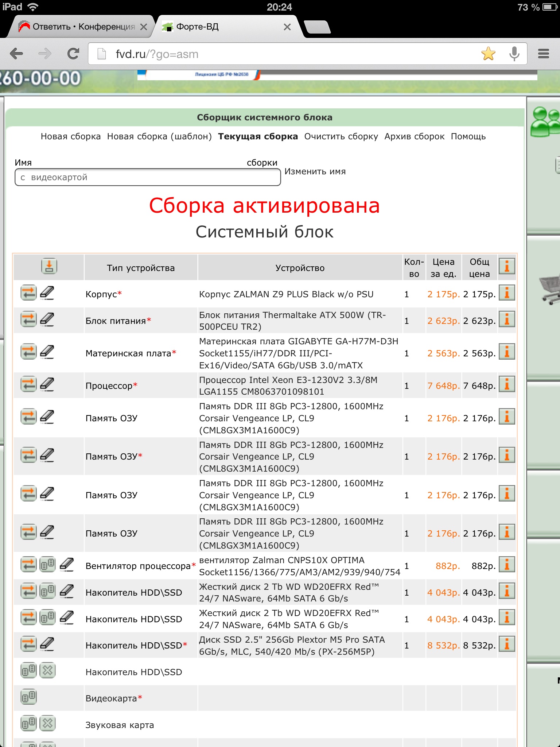Screen dimensions: 560x747
Task: Click add-copy icon for Вентилятор процессора row
Action: point(47,564)
